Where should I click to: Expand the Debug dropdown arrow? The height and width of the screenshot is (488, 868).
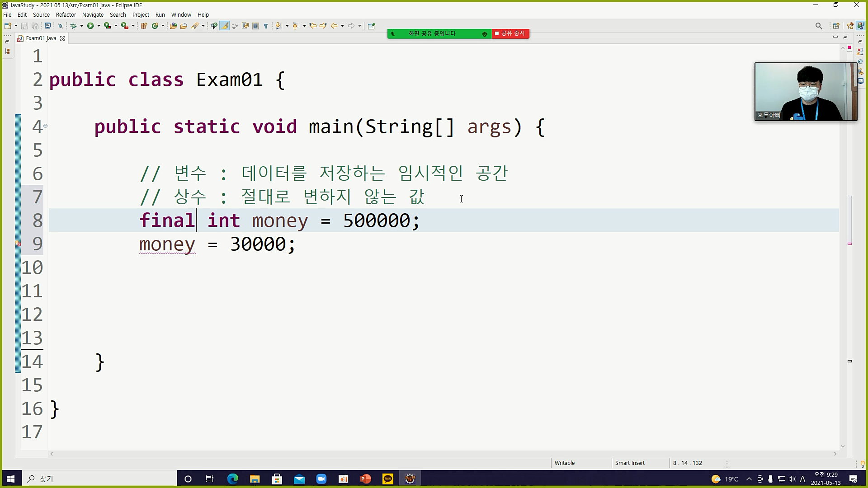pyautogui.click(x=81, y=26)
